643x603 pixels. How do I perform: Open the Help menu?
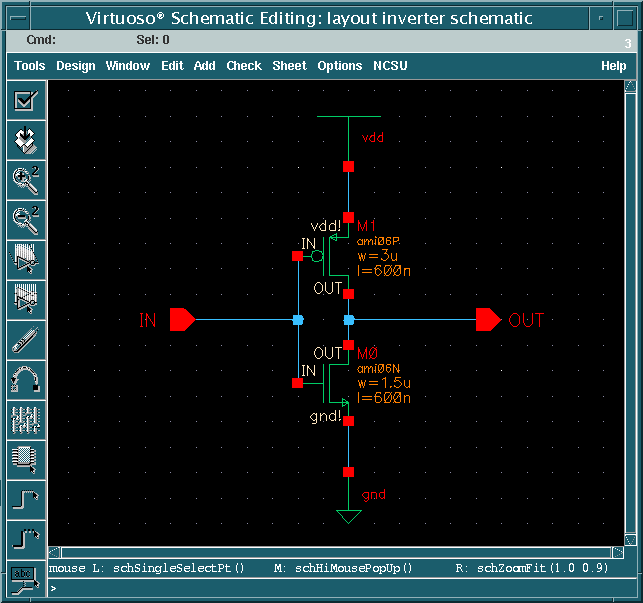point(614,66)
